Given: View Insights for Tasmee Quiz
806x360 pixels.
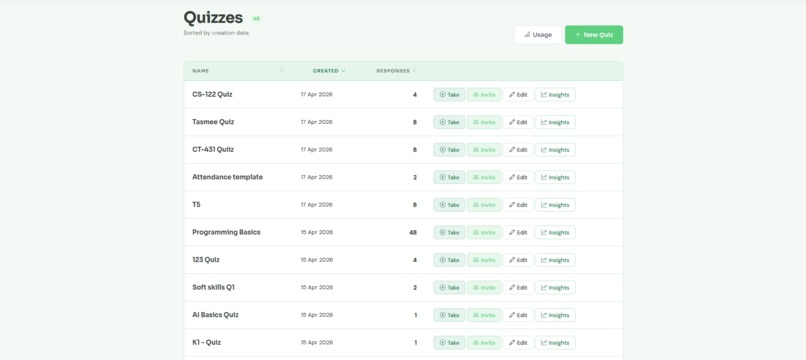Looking at the screenshot, I should click(555, 122).
